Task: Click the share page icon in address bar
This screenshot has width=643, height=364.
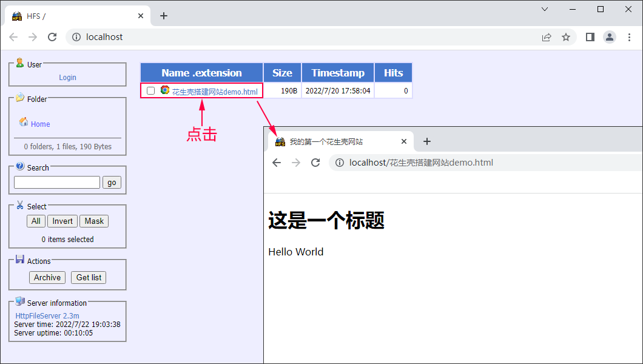Action: [547, 37]
